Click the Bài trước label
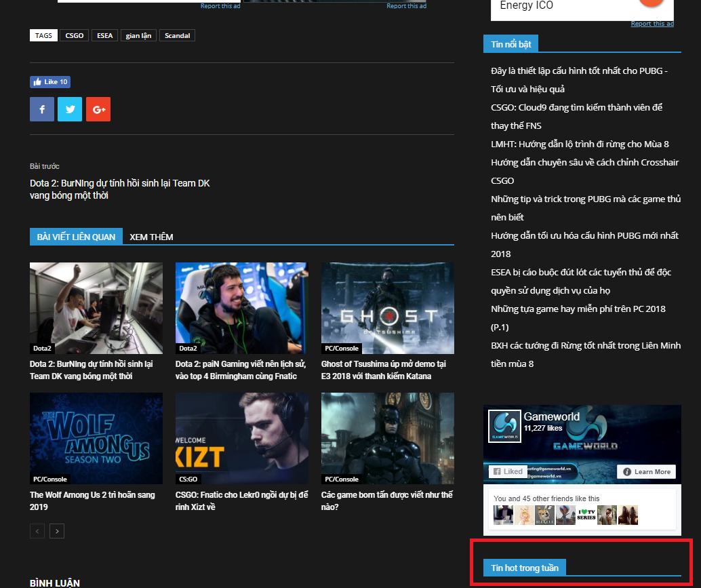The image size is (701, 588). pyautogui.click(x=45, y=166)
